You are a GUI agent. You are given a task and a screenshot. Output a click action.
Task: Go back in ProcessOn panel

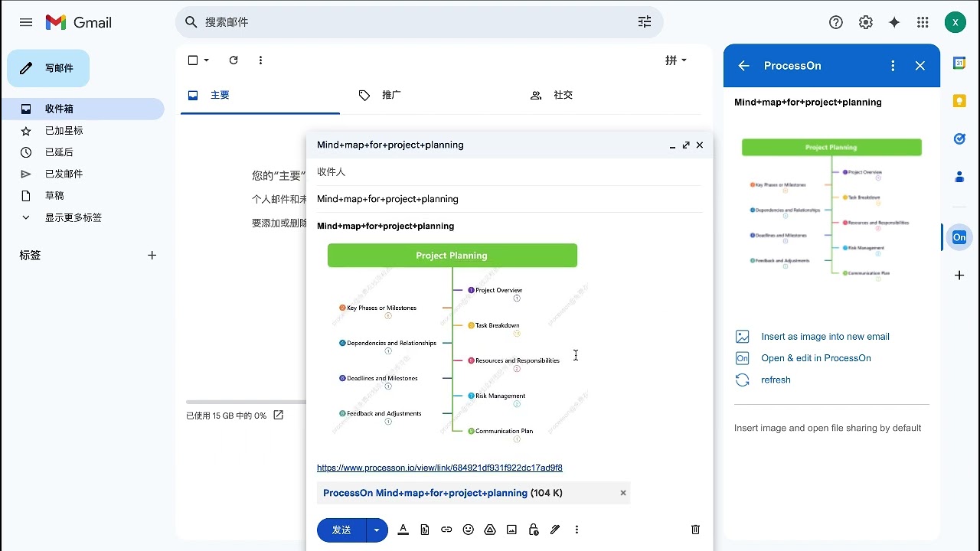[x=743, y=66]
